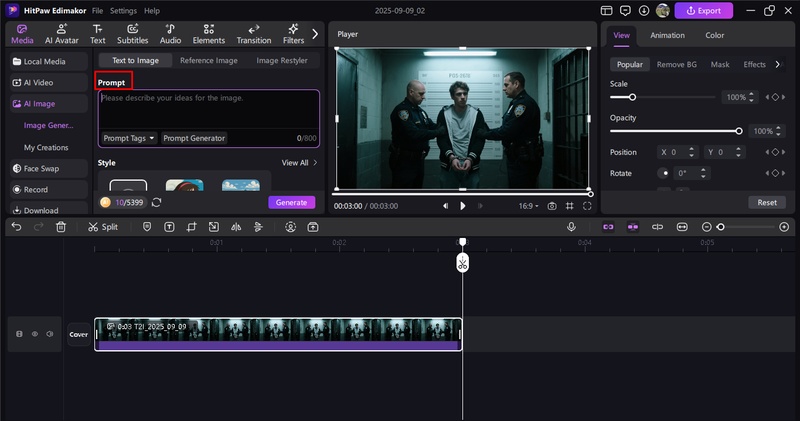
Task: Open the layout switcher icon in title bar
Action: click(606, 11)
